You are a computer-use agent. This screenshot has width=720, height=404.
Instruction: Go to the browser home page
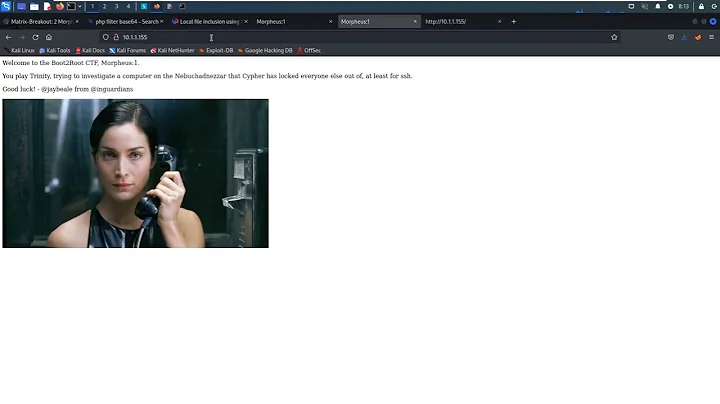[x=49, y=37]
